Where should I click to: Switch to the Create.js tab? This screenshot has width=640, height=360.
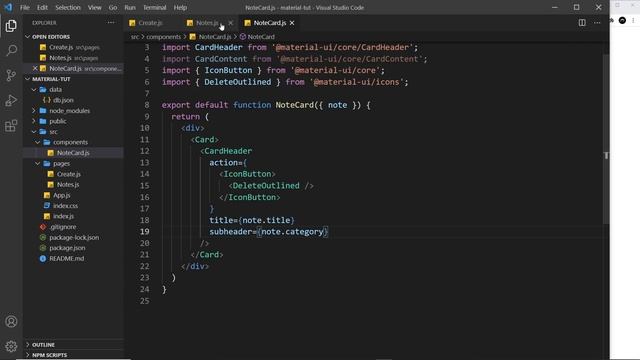coord(151,23)
